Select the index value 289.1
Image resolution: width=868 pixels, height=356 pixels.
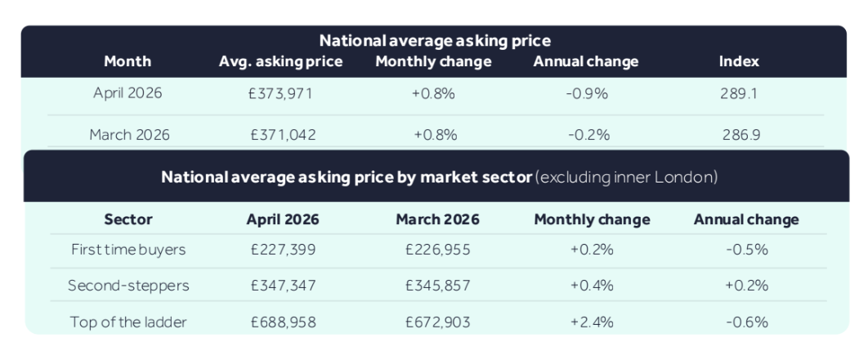[x=739, y=93]
